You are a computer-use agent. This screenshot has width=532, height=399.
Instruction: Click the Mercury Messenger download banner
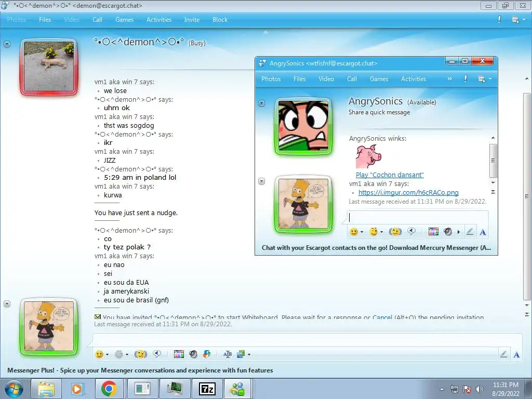pos(376,248)
